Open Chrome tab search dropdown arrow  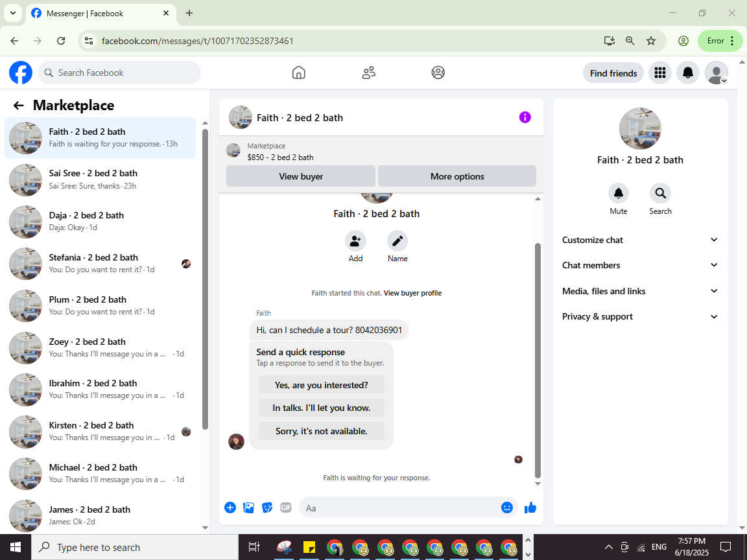click(x=13, y=13)
